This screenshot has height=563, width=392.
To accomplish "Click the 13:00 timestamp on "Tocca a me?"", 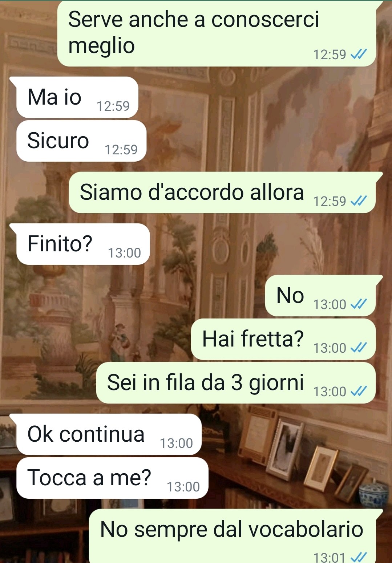I will coord(183,487).
